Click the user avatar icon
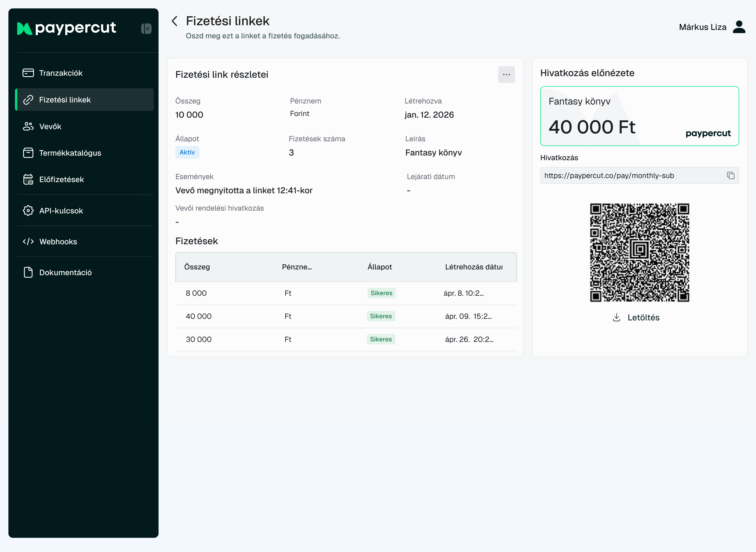This screenshot has width=756, height=552. point(739,27)
